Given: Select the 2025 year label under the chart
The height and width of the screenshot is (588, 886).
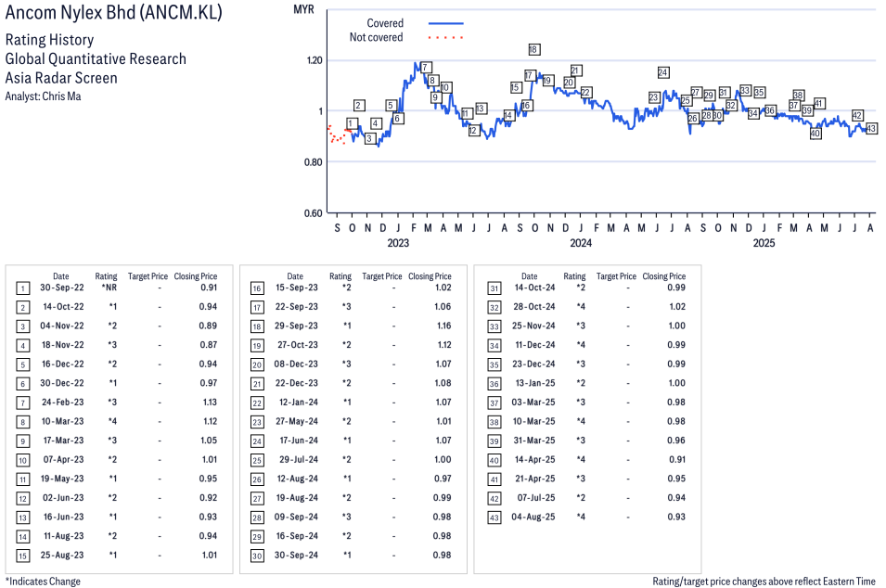Looking at the screenshot, I should point(764,243).
